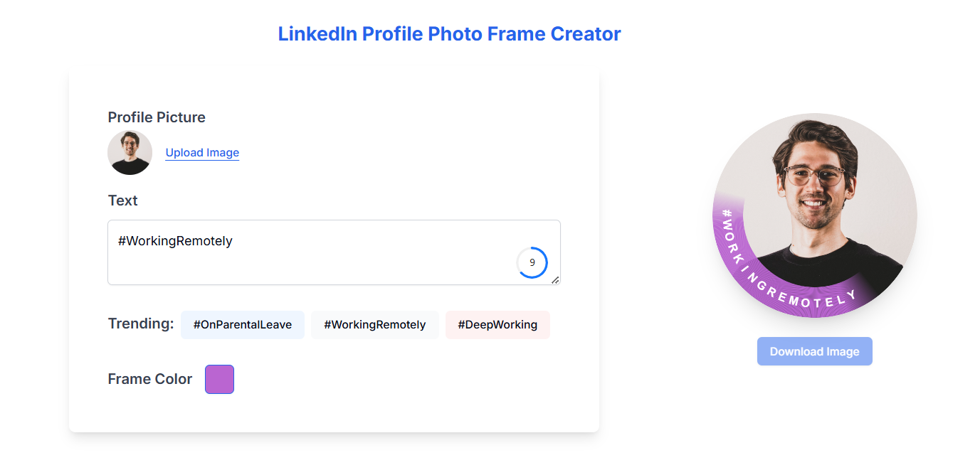Viewport: 980px width, 465px height.
Task: Choose the #WorkingRemotely trending chip
Action: tap(374, 325)
